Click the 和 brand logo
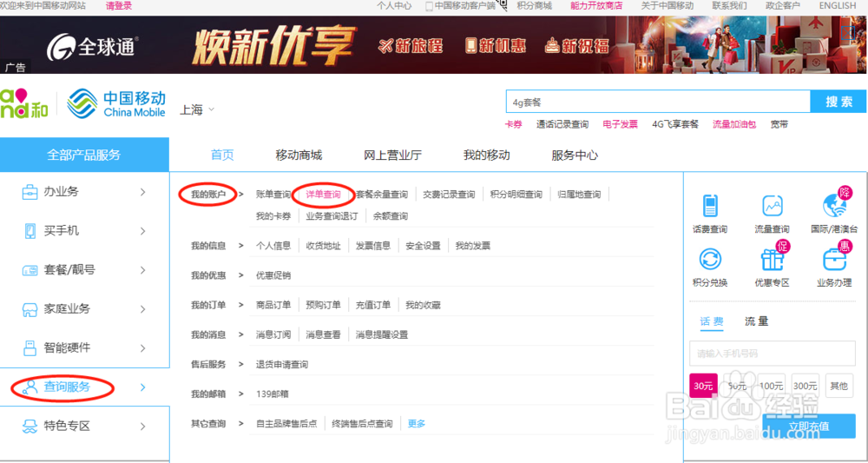The width and height of the screenshot is (868, 463). [24, 103]
